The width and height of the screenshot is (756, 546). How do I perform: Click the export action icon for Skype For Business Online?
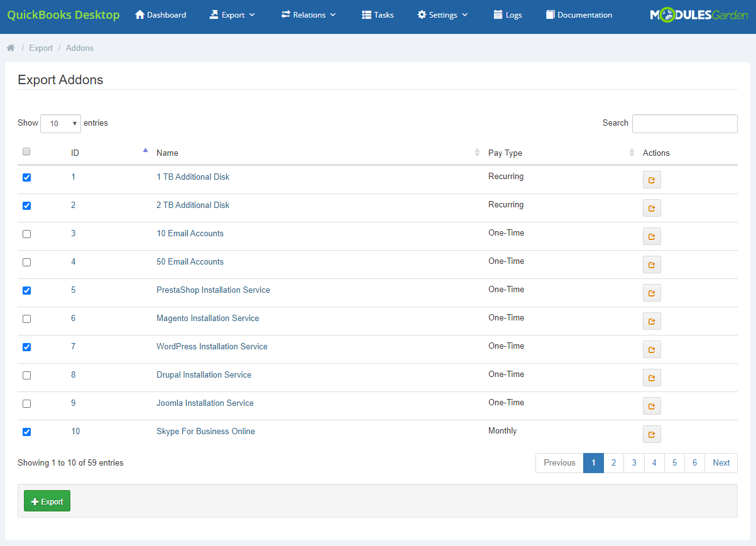pos(651,434)
